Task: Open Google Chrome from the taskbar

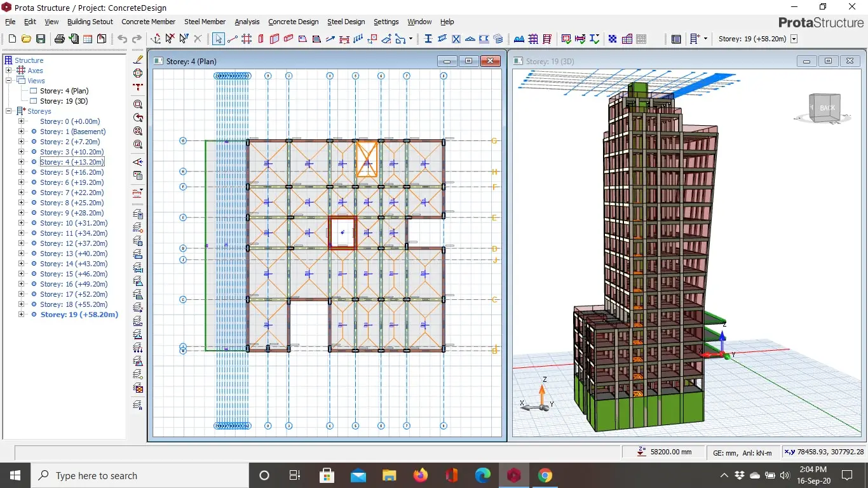Action: click(545, 475)
